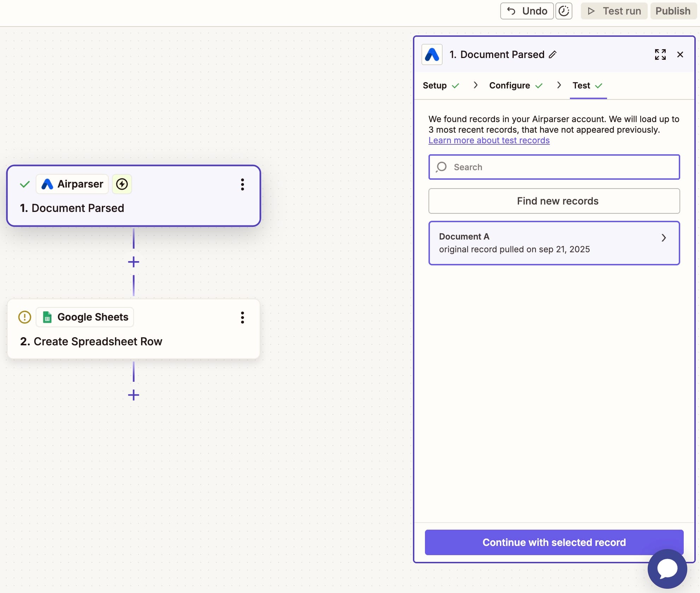This screenshot has width=700, height=593.
Task: Open Airparser step three-dots menu
Action: (x=243, y=184)
